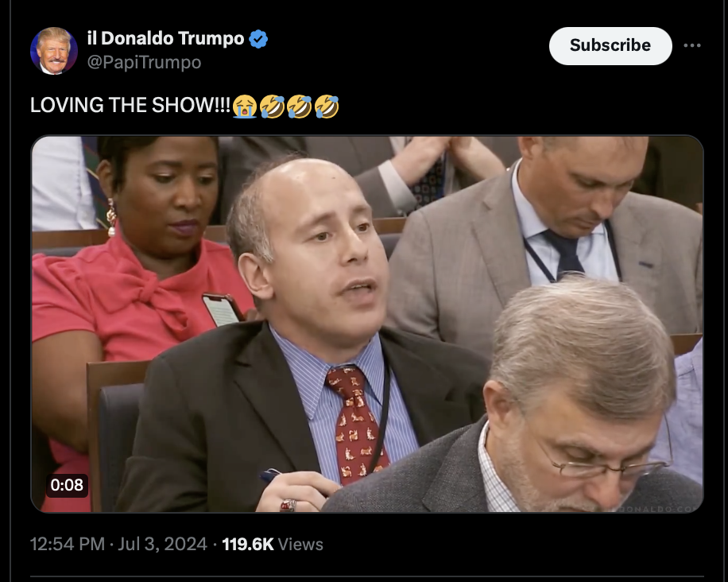Viewport: 728px width, 582px height.
Task: Open the @PapiTrumpo handle link
Action: [144, 62]
